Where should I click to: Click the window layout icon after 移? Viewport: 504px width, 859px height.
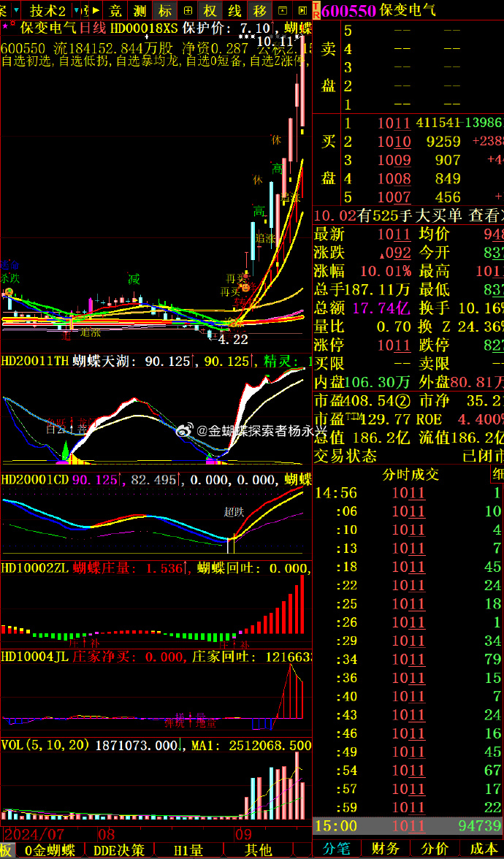click(x=283, y=10)
